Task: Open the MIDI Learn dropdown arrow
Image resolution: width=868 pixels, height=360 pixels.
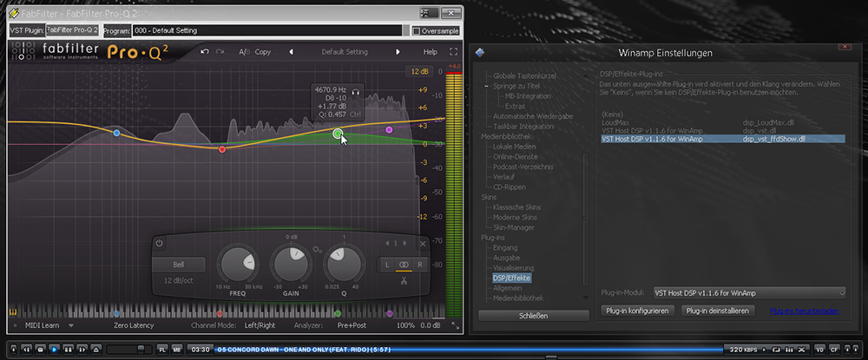Action: pos(70,325)
